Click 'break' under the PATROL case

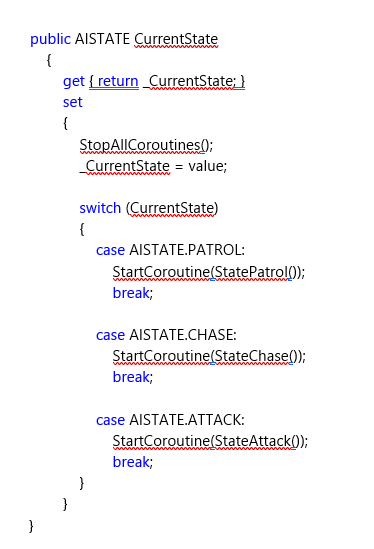[x=131, y=293]
